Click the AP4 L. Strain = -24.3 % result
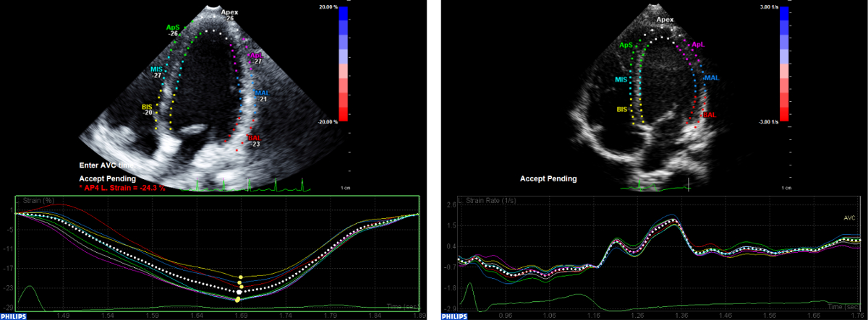Viewport: 868px width, 320px height. (x=124, y=188)
